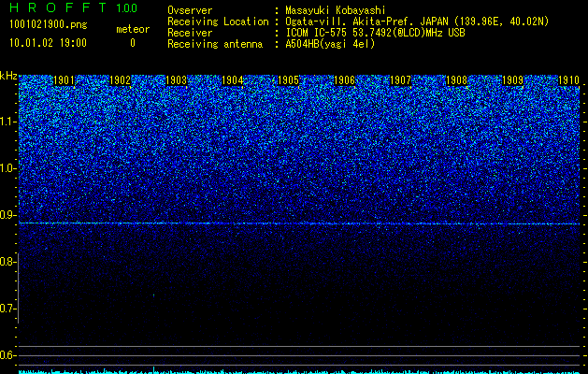Click the Receiver label
The height and width of the screenshot is (374, 588).
pyautogui.click(x=190, y=33)
